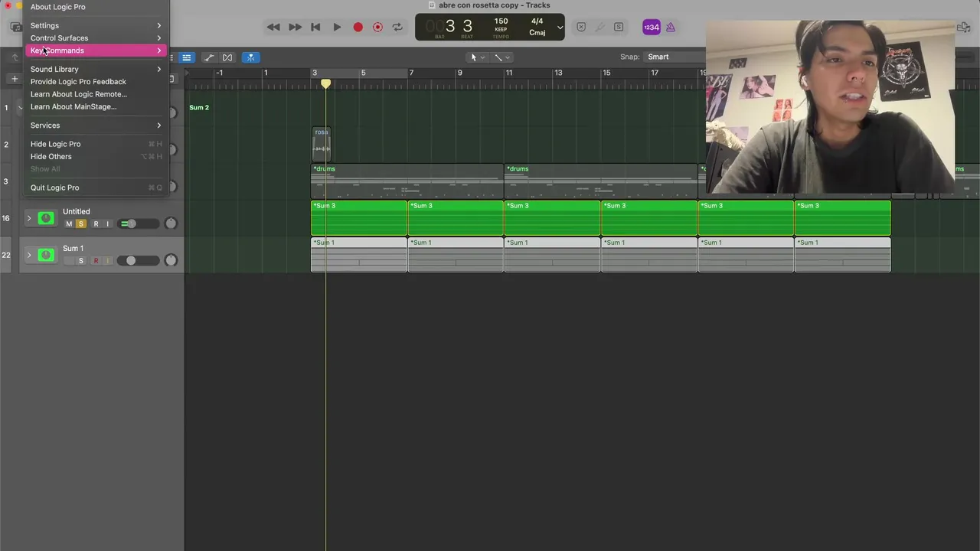Click the Sum 2 label in track 1
The width and height of the screenshot is (980, 551).
[199, 108]
